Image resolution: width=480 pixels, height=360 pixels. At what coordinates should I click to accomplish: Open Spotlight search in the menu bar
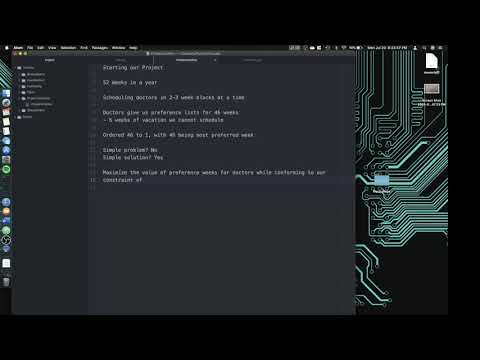pyautogui.click(x=424, y=48)
